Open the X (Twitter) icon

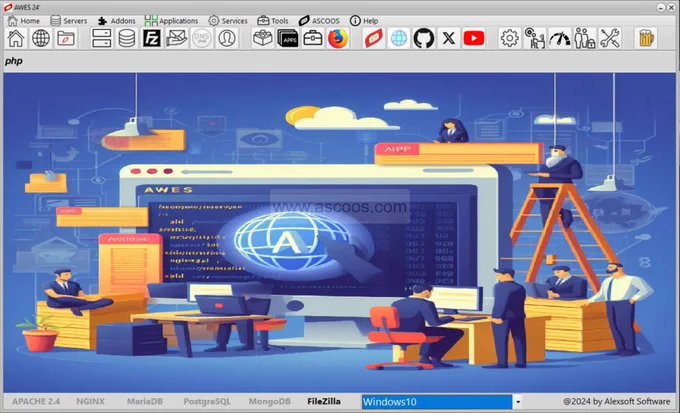[449, 38]
